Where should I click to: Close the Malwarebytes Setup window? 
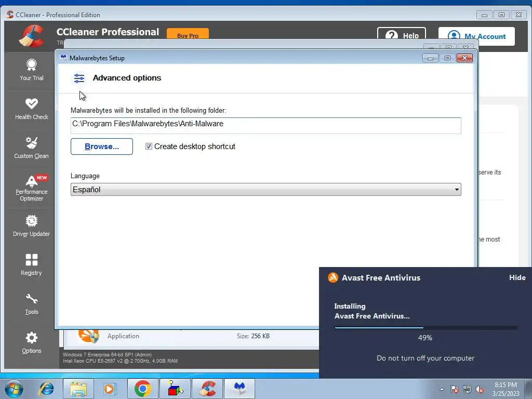click(x=464, y=58)
